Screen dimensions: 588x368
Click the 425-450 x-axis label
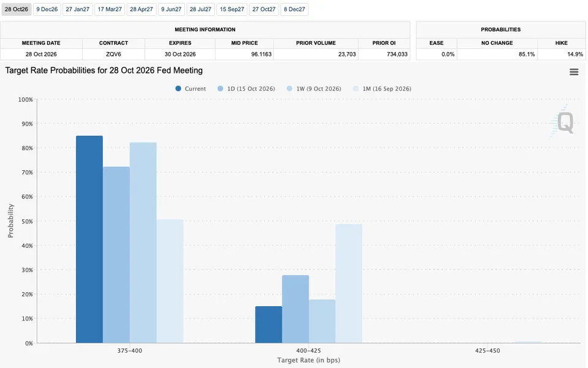pyautogui.click(x=488, y=351)
